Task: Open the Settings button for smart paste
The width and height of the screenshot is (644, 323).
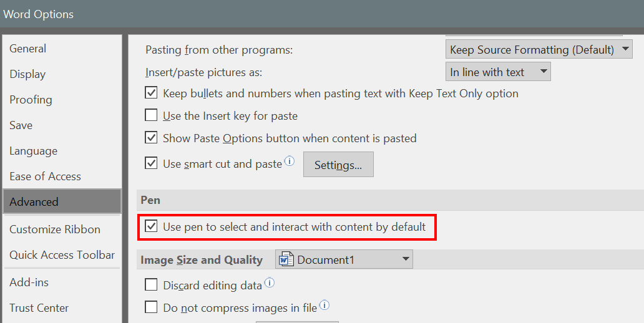Action: tap(338, 165)
